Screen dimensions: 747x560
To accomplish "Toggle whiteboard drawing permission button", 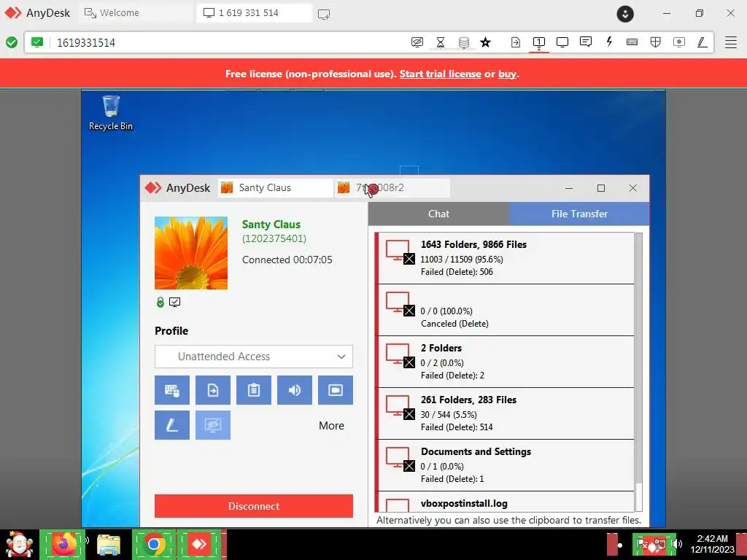I will [172, 425].
